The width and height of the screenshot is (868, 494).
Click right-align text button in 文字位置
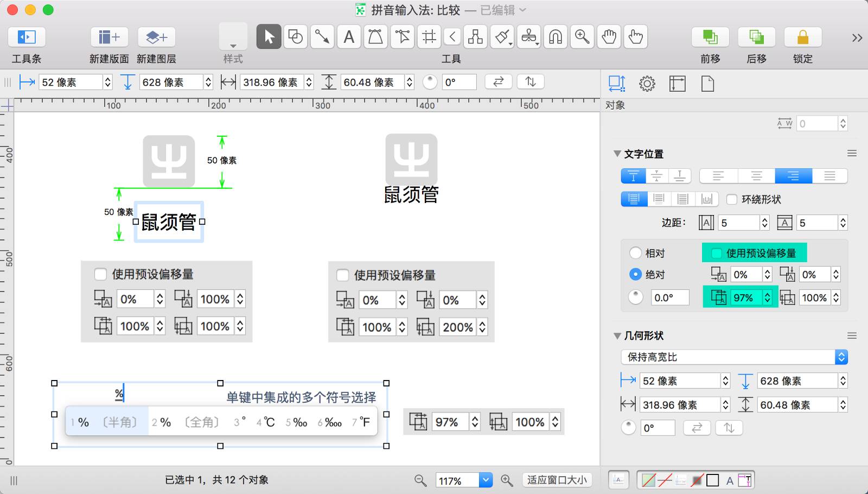pyautogui.click(x=793, y=176)
